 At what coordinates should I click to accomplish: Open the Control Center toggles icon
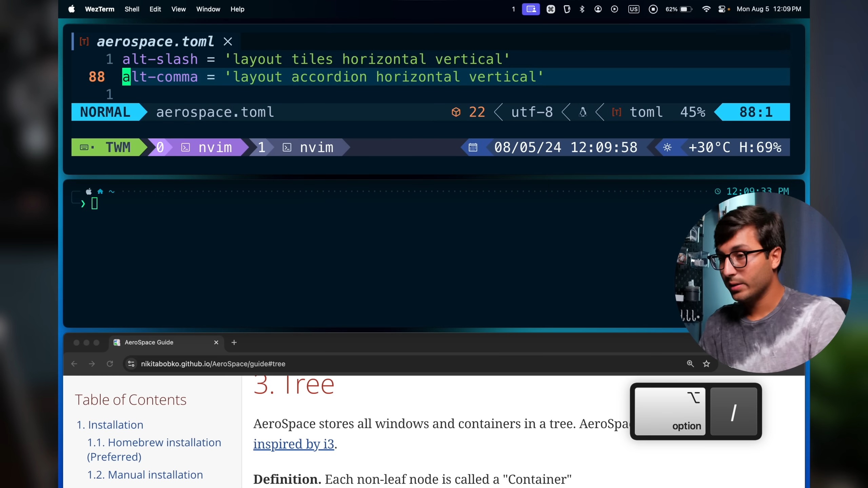[x=722, y=9]
